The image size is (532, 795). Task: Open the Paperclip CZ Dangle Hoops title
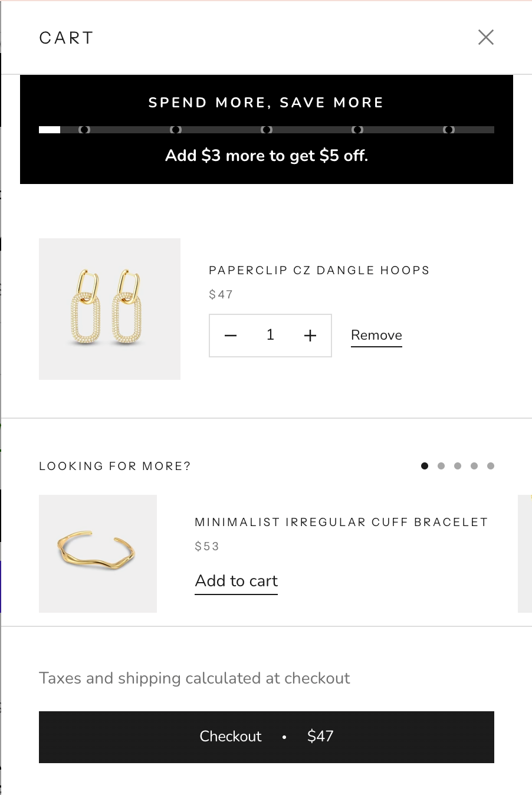click(x=319, y=271)
